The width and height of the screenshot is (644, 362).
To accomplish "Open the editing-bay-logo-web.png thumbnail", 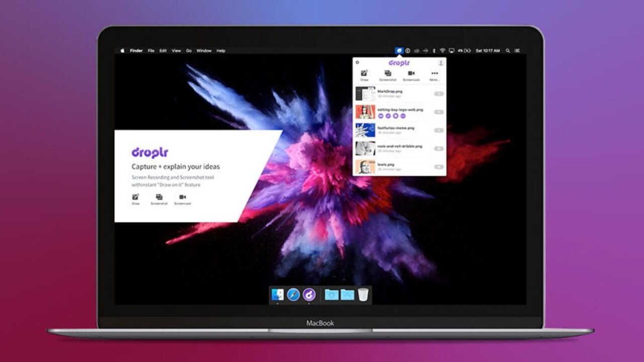I will (x=365, y=112).
